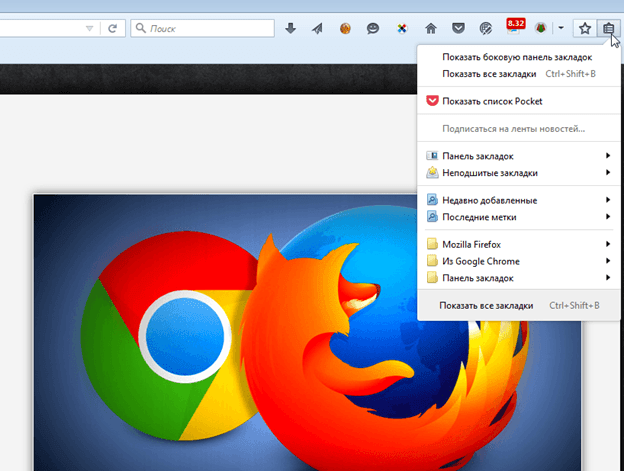Click the Pocket toolbar icon
Screen dimensions: 624x471
[458, 28]
